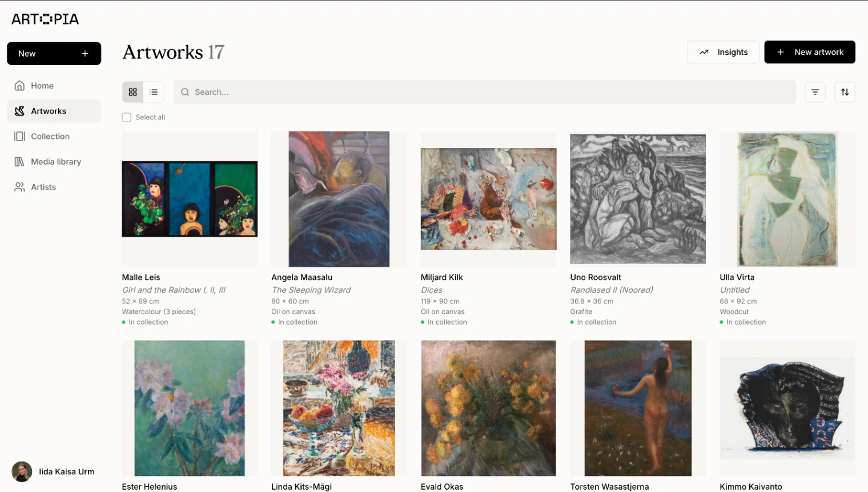This screenshot has width=868, height=492.
Task: Click artist name Uno Roosvalt
Action: (x=596, y=278)
